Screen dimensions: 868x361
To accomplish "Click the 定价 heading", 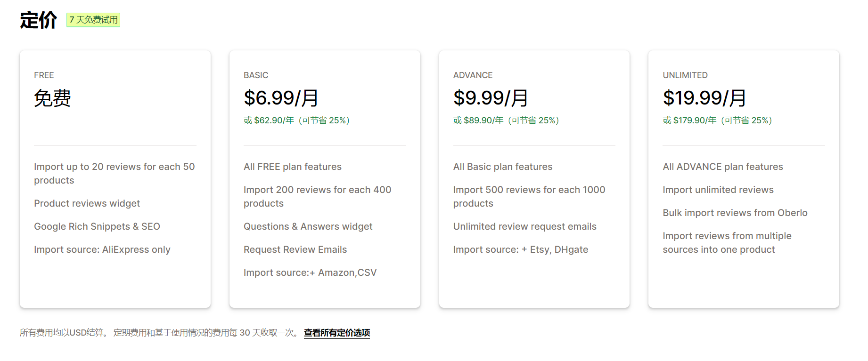I will [x=38, y=20].
